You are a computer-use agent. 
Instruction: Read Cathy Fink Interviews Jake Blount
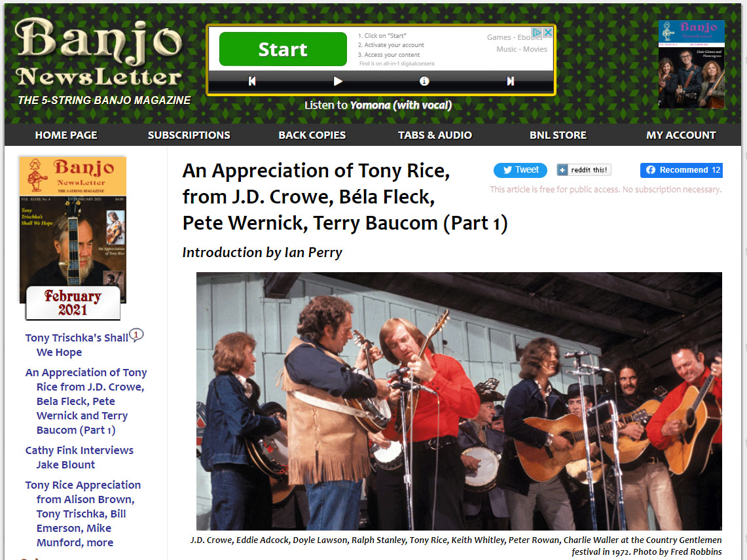click(x=79, y=458)
